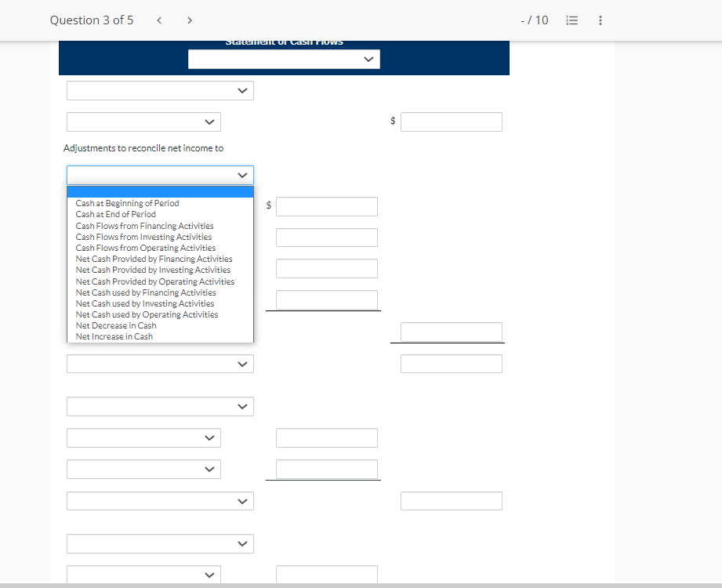The image size is (722, 588).
Task: Open the first dropdown below the blue header
Action: [160, 91]
